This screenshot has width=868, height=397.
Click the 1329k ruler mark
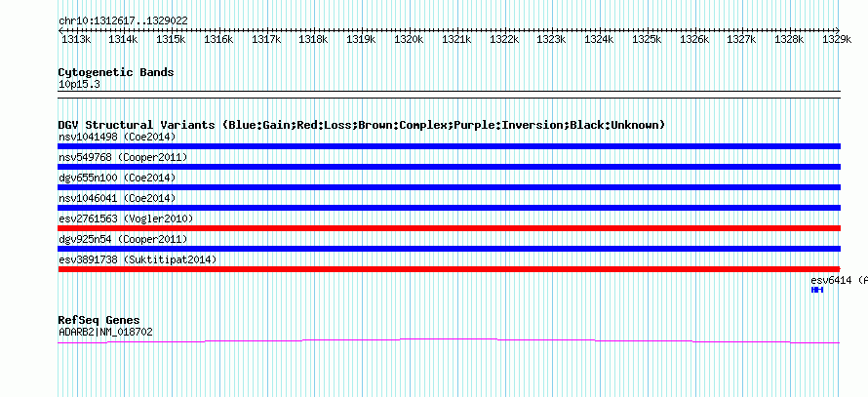pyautogui.click(x=837, y=39)
